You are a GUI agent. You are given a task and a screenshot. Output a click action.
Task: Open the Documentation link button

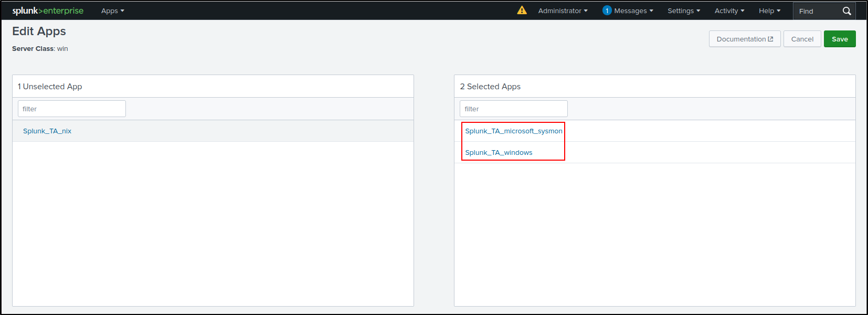pyautogui.click(x=745, y=39)
